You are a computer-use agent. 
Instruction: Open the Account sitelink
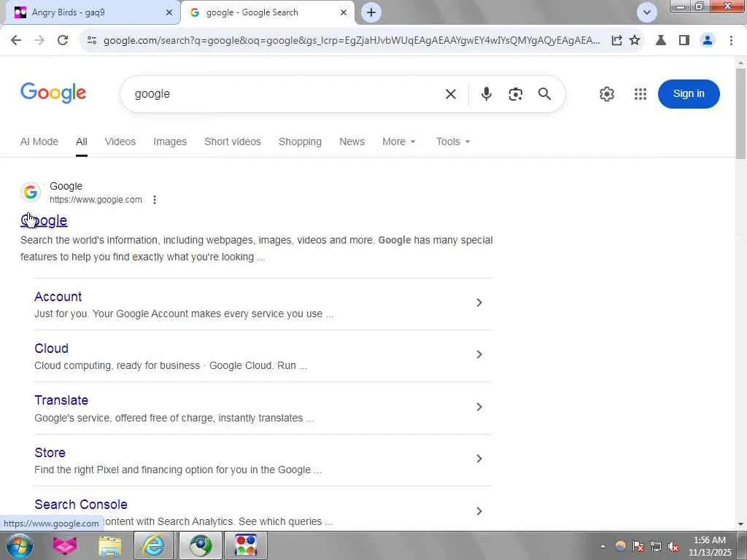(x=58, y=297)
